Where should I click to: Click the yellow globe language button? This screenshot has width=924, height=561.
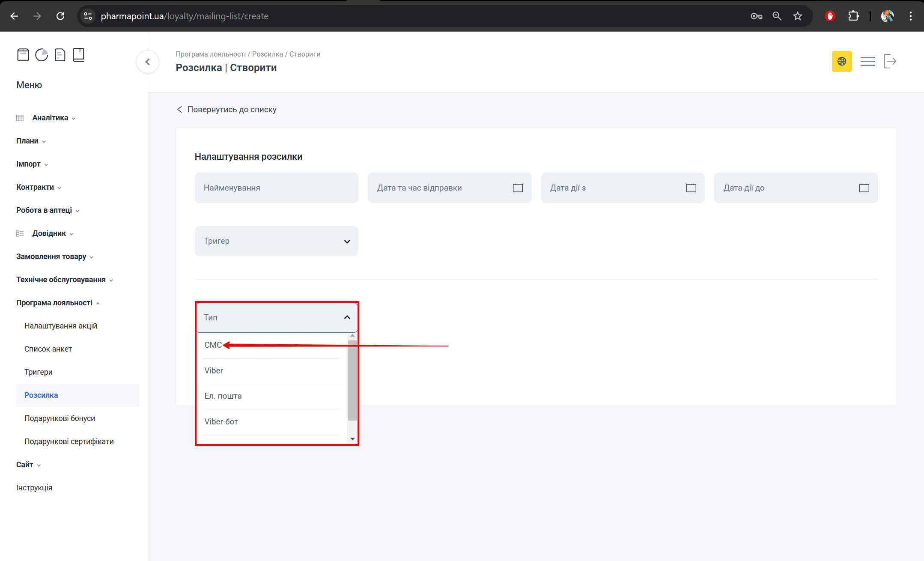tap(841, 61)
